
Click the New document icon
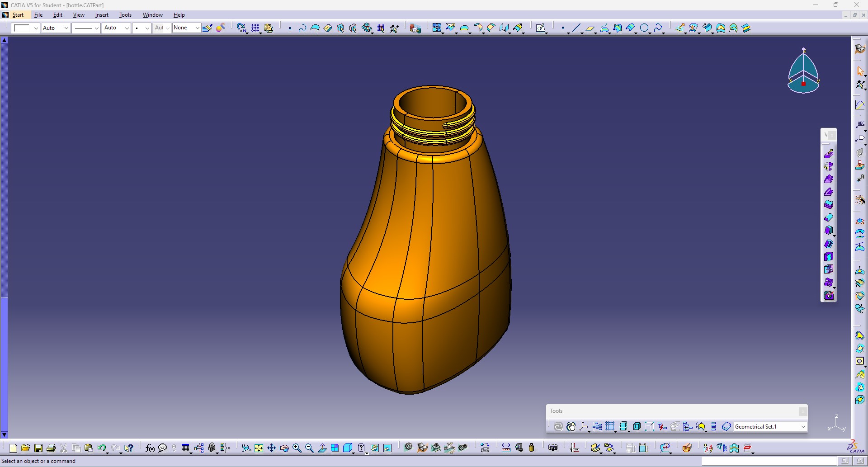point(13,448)
